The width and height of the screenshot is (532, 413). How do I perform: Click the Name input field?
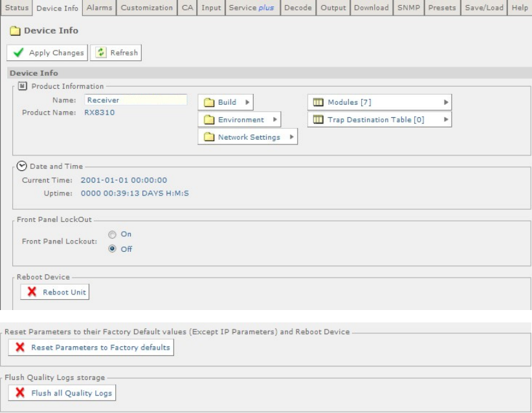click(136, 100)
